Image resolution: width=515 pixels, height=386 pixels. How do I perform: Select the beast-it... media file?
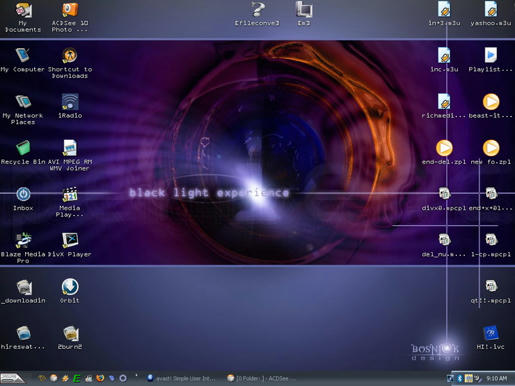[x=490, y=106]
